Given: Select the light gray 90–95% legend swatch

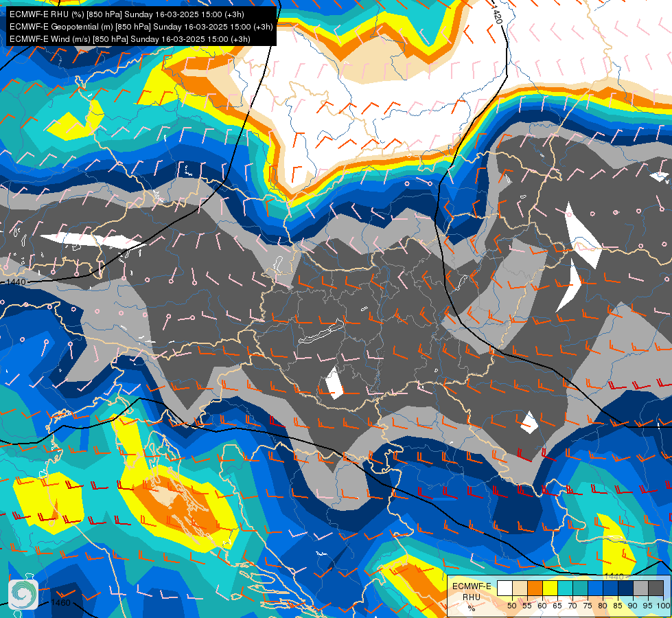Looking at the screenshot, I should point(640,588).
